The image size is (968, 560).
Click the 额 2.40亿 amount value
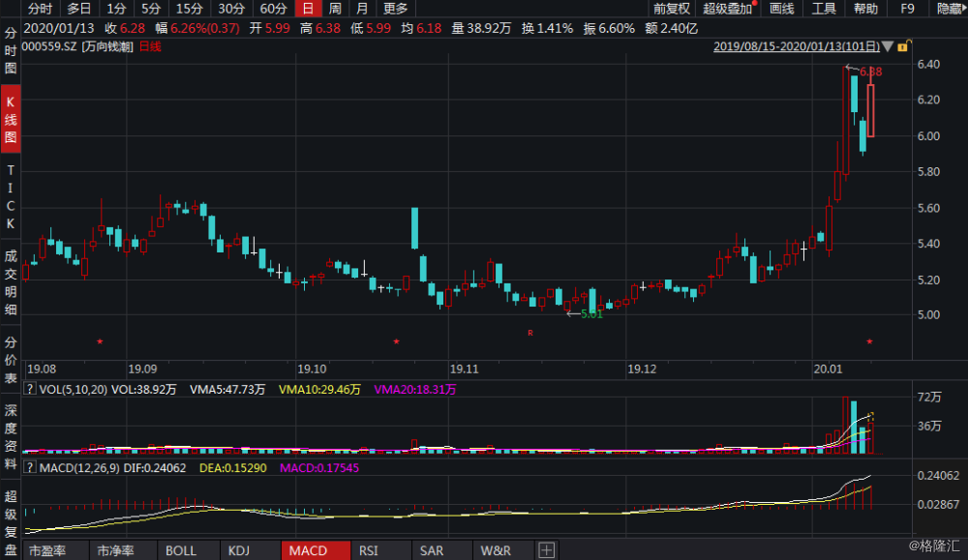[671, 28]
